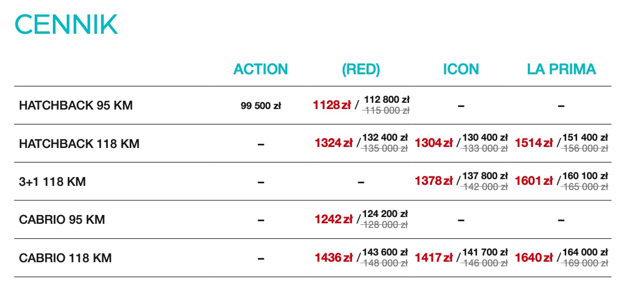Screen dimensions: 644x283
Task: Click the 1640 zł Cabrio La Prima installment
Action: pyautogui.click(x=534, y=258)
